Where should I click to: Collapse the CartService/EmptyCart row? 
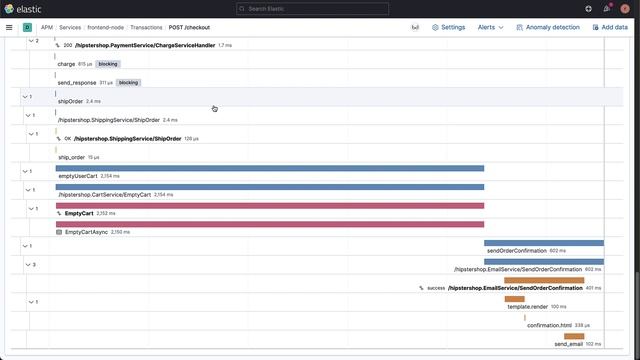[28, 190]
